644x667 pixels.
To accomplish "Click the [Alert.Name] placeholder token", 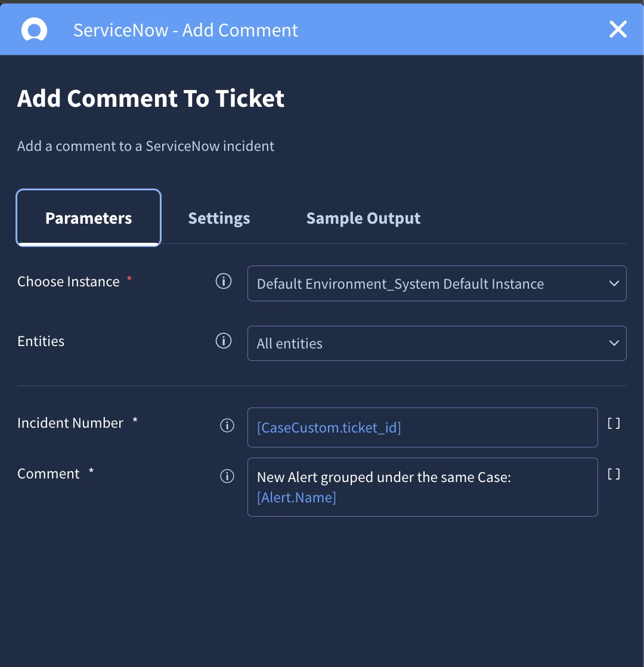I will pos(296,498).
